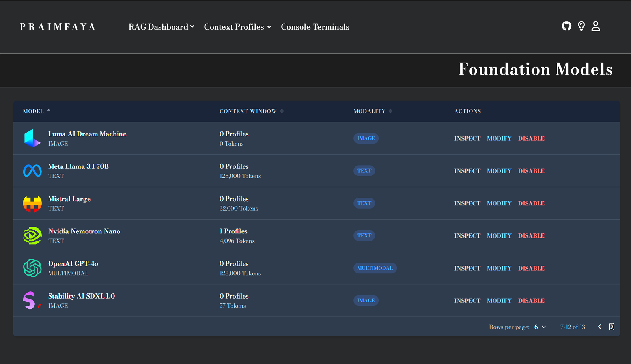Click IMAGE badge in Stability AI row
Screen dimensions: 631x364
(x=366, y=301)
